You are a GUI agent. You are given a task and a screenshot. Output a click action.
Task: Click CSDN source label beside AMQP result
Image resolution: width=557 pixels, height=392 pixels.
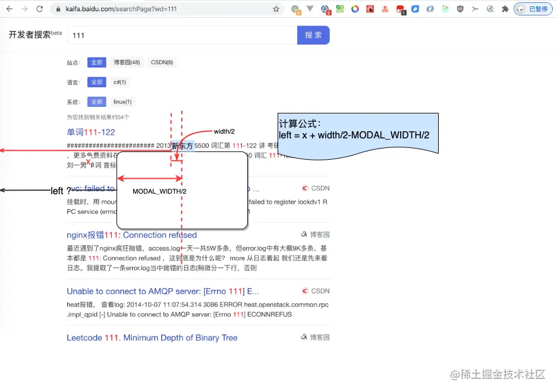click(316, 291)
